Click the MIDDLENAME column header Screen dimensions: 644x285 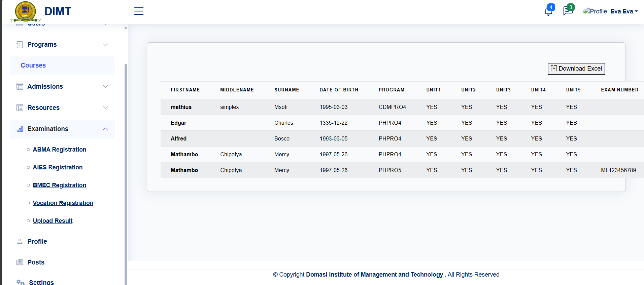tap(237, 90)
